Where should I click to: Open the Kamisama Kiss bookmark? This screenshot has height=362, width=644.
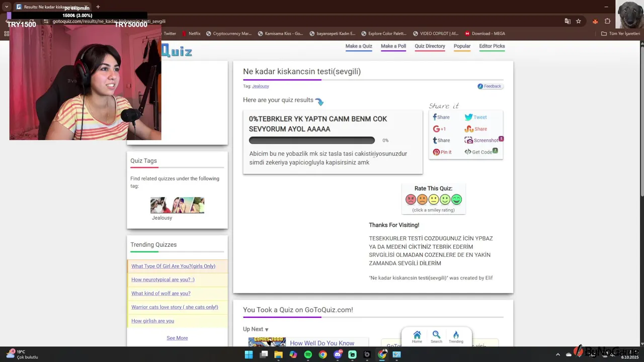[x=280, y=34]
